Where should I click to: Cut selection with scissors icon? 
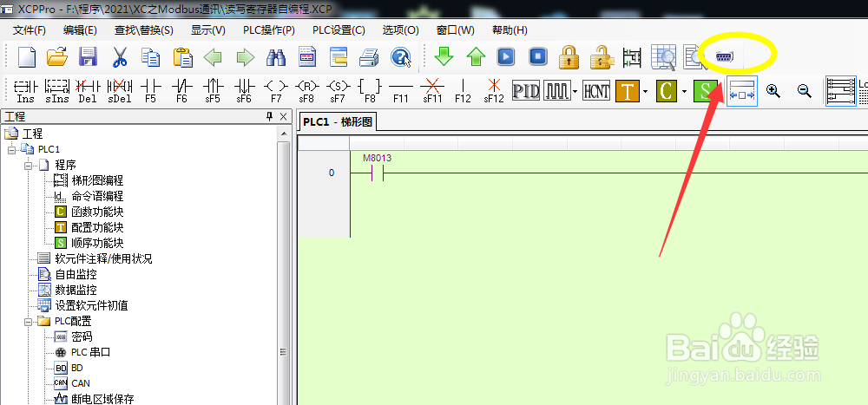[120, 57]
